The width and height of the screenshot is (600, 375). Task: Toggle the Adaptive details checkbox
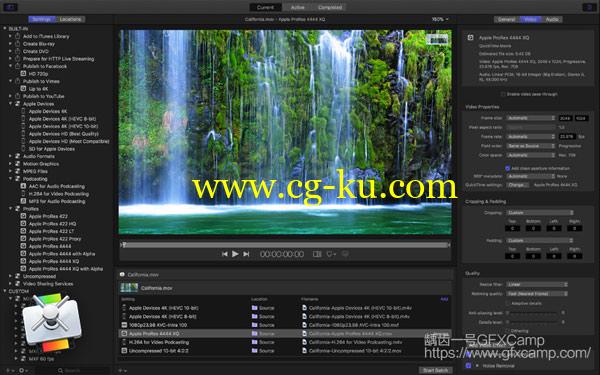pyautogui.click(x=507, y=303)
